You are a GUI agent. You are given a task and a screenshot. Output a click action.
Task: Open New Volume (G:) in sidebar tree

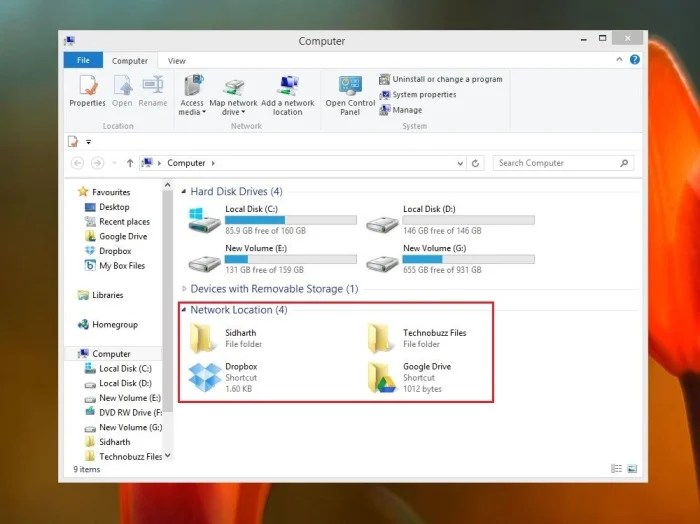click(123, 427)
